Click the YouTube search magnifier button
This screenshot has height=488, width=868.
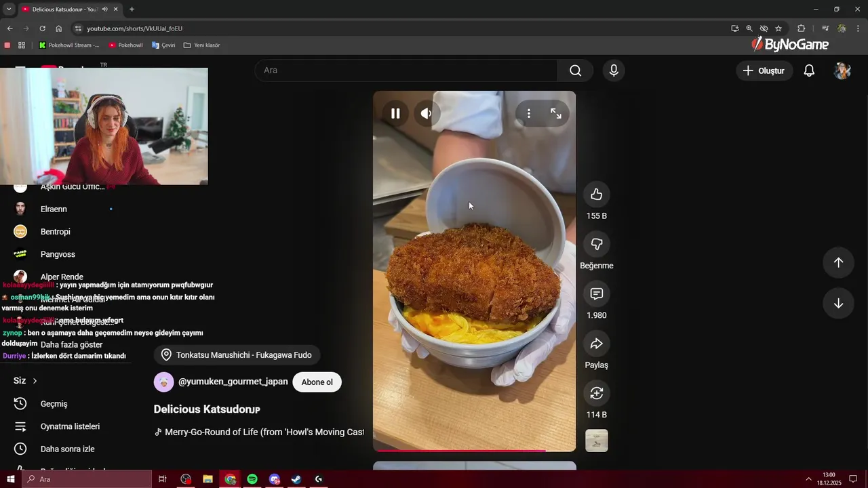pos(575,70)
